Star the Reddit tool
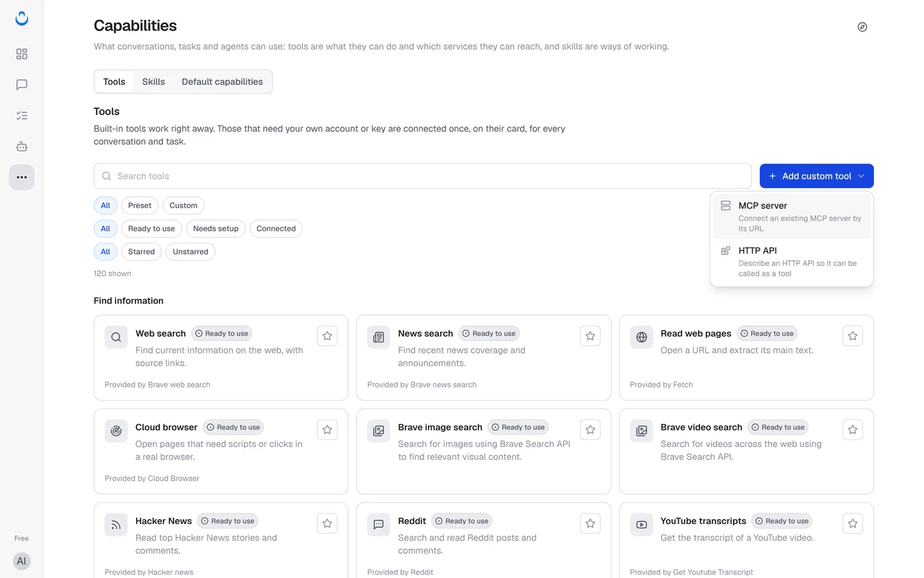 [x=590, y=523]
